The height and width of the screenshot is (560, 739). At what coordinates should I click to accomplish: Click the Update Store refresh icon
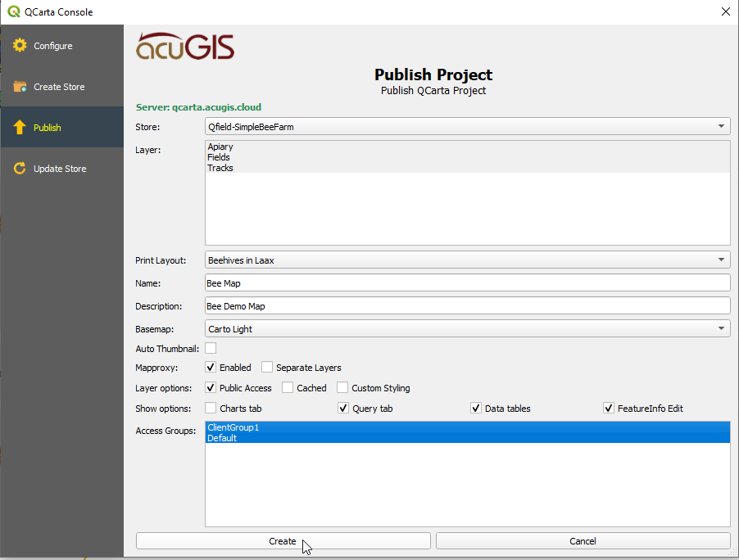point(20,169)
